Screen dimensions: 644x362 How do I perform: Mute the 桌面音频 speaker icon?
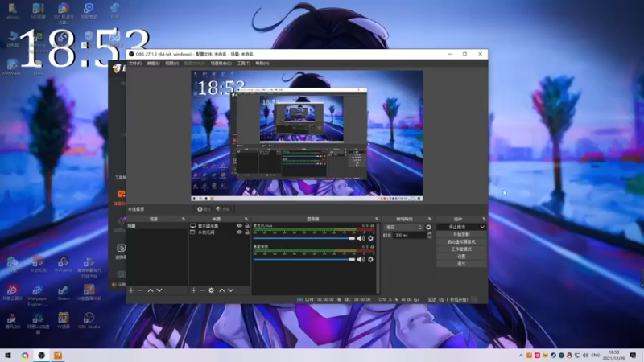tap(361, 259)
